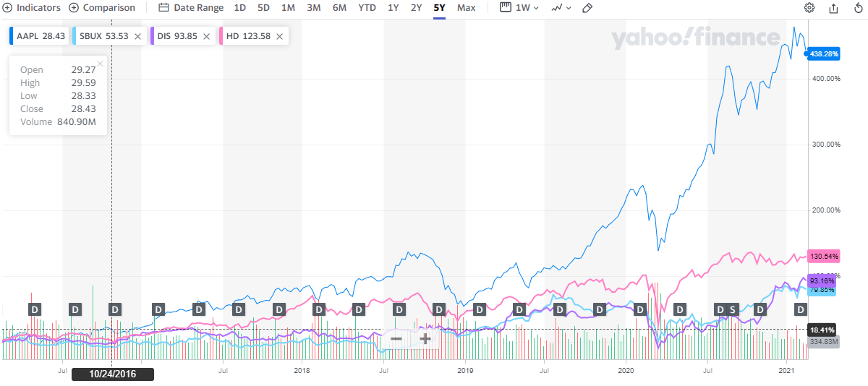The image size is (868, 386).
Task: Click the 2020 x-axis label
Action: click(x=626, y=370)
